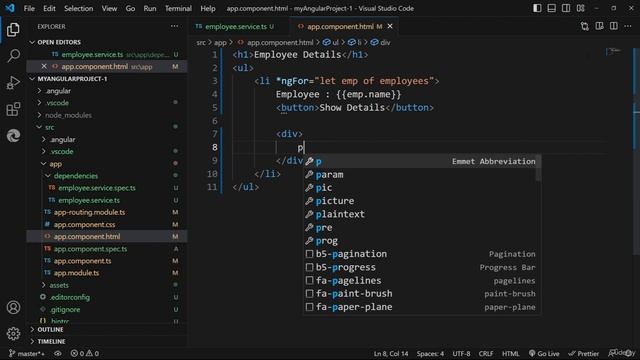
Task: Toggle the bottom Panel layout icon
Action: tap(551, 8)
